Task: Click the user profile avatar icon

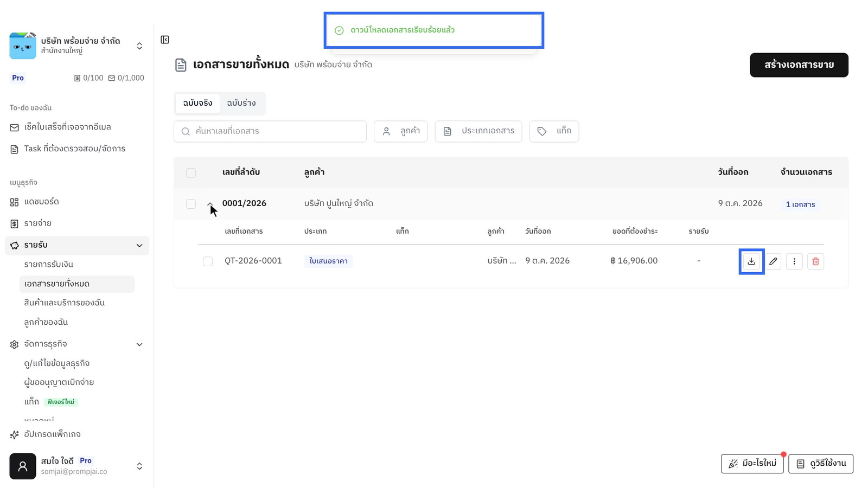Action: click(x=23, y=466)
